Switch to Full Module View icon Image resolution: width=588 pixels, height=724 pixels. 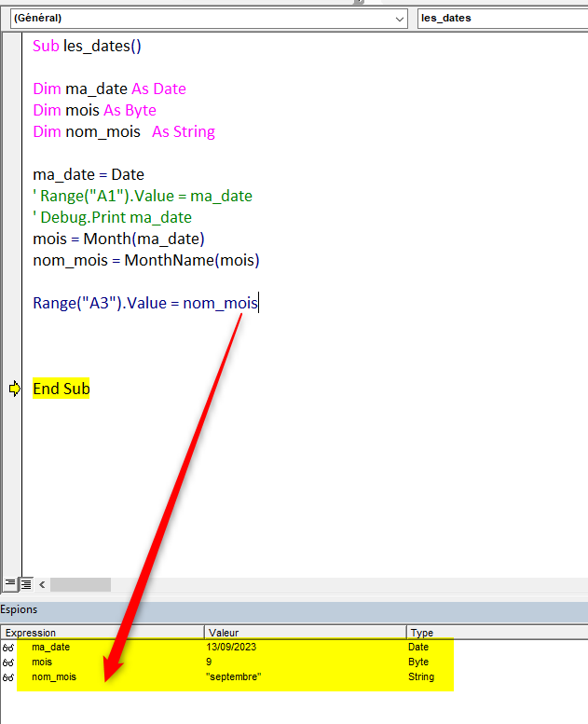pyautogui.click(x=26, y=584)
